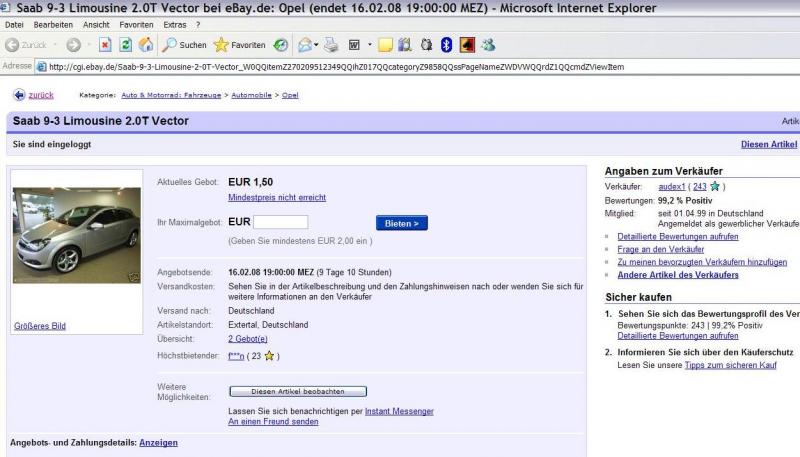Open the Favoriten menu in menu bar
The width and height of the screenshot is (800, 457).
tap(136, 24)
